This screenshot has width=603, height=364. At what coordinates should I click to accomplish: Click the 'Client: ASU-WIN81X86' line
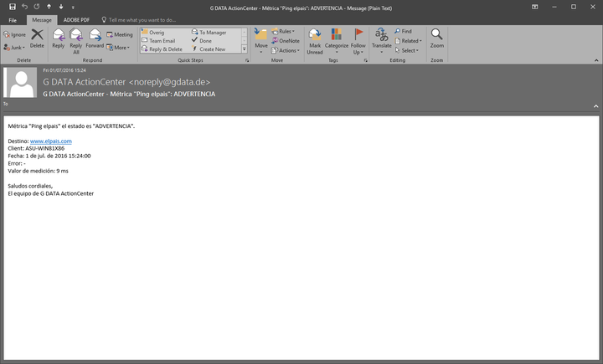pyautogui.click(x=36, y=148)
